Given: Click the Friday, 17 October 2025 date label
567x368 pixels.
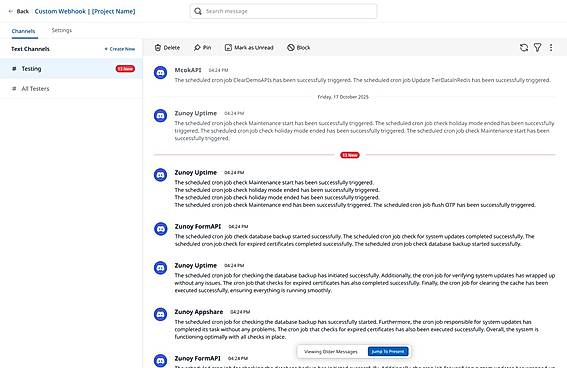Looking at the screenshot, I should pyautogui.click(x=343, y=97).
